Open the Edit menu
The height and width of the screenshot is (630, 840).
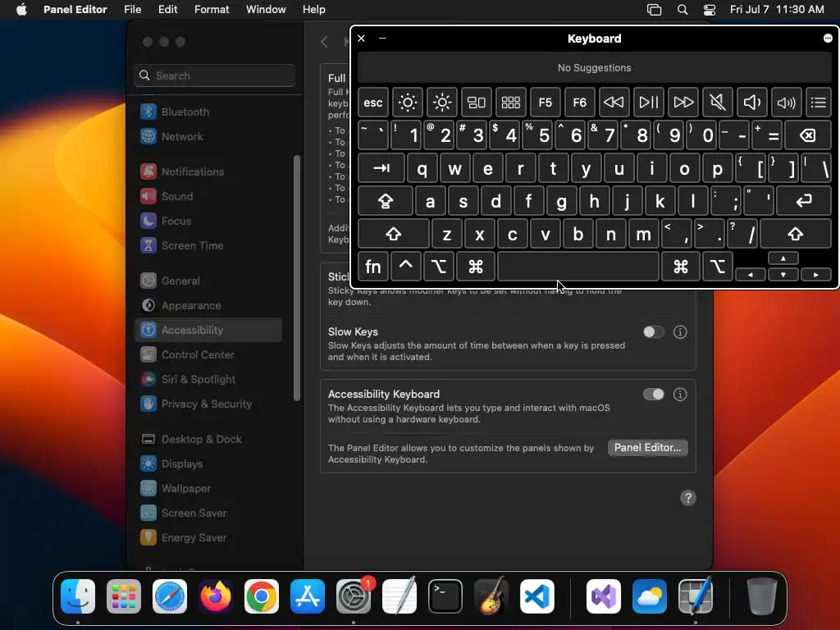pos(167,10)
